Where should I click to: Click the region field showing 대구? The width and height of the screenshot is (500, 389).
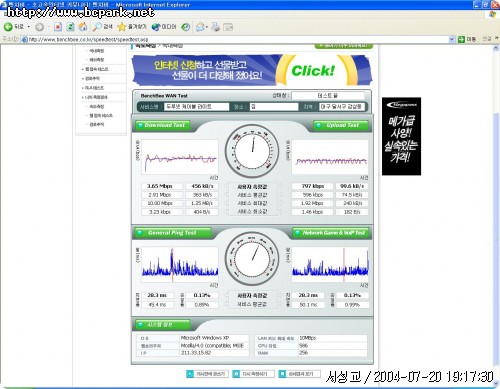[341, 107]
